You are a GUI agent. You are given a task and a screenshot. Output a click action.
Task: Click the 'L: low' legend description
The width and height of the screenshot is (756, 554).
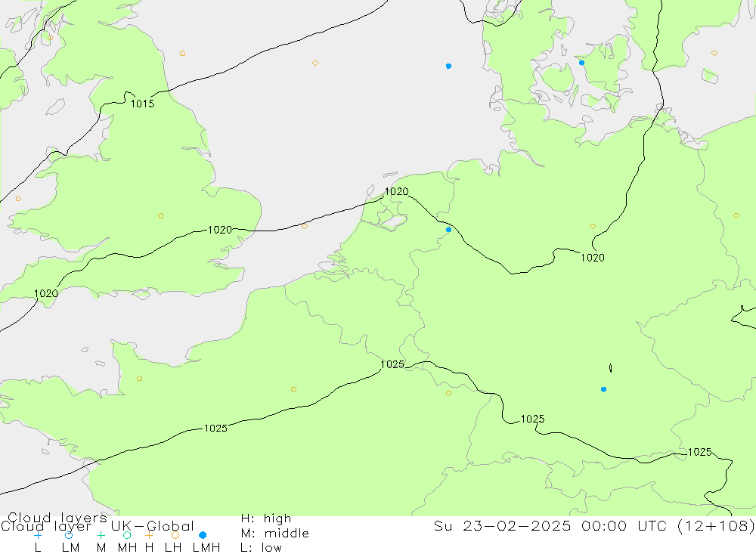[261, 548]
